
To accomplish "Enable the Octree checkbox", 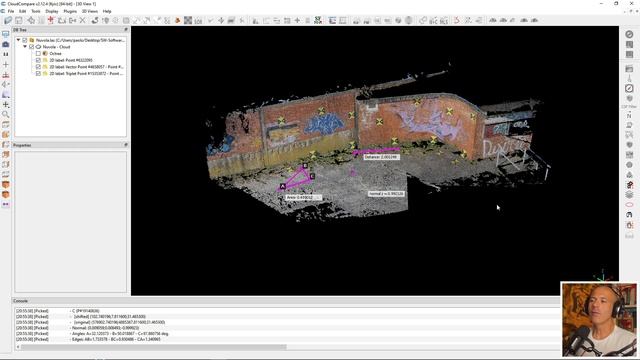I will (x=38, y=53).
